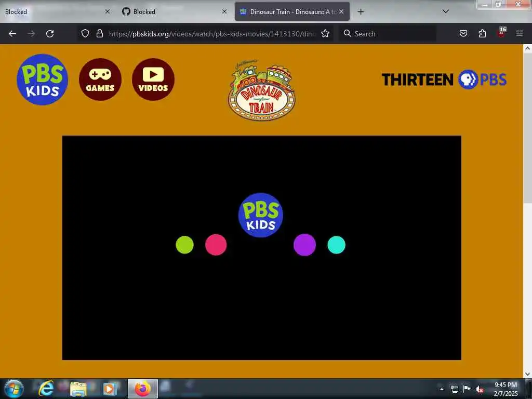Focus the Firefox Search box
532x399 pixels.
[x=388, y=34]
